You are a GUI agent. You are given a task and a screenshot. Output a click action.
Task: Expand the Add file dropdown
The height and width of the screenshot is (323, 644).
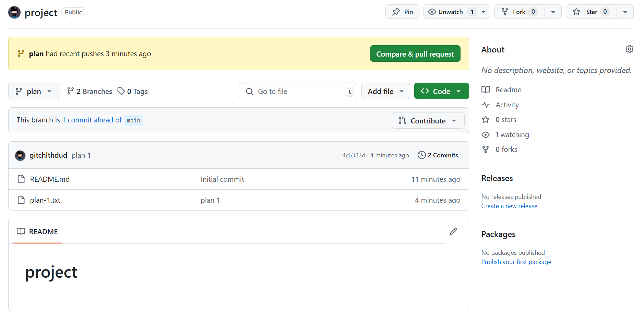385,91
